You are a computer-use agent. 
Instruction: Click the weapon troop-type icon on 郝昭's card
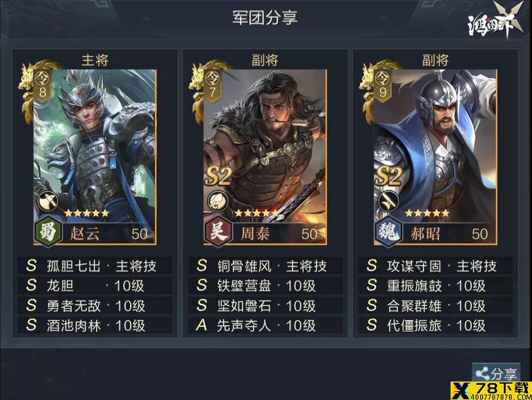pos(388,201)
